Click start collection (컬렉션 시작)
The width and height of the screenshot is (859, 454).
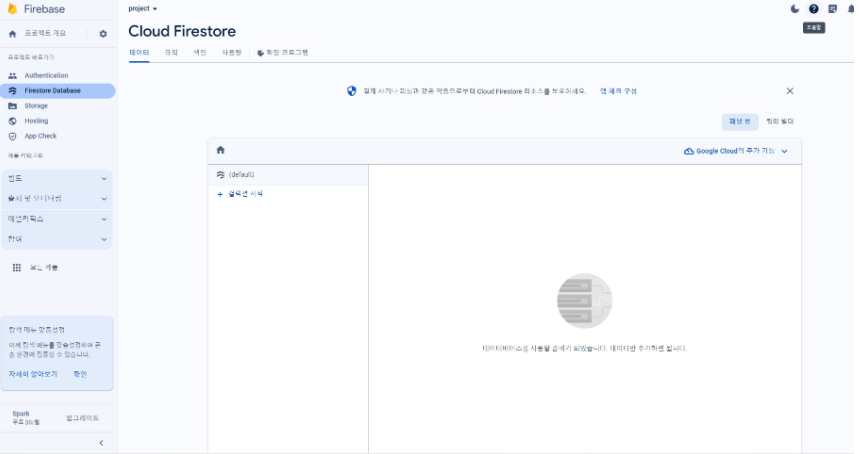[x=240, y=194]
